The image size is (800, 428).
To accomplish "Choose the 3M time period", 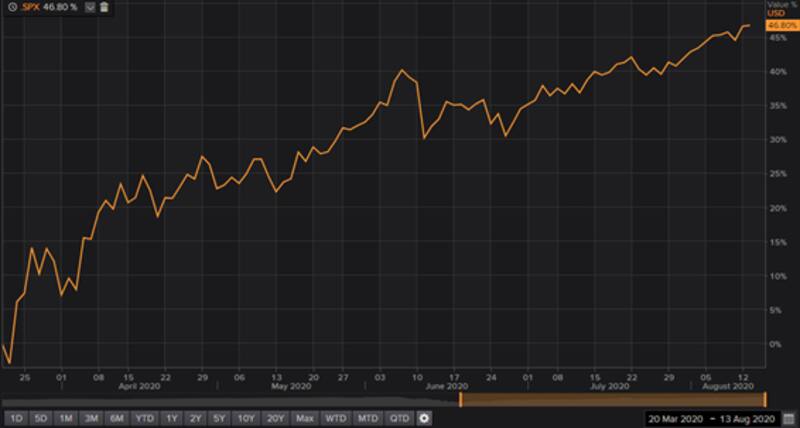I will coord(91,417).
